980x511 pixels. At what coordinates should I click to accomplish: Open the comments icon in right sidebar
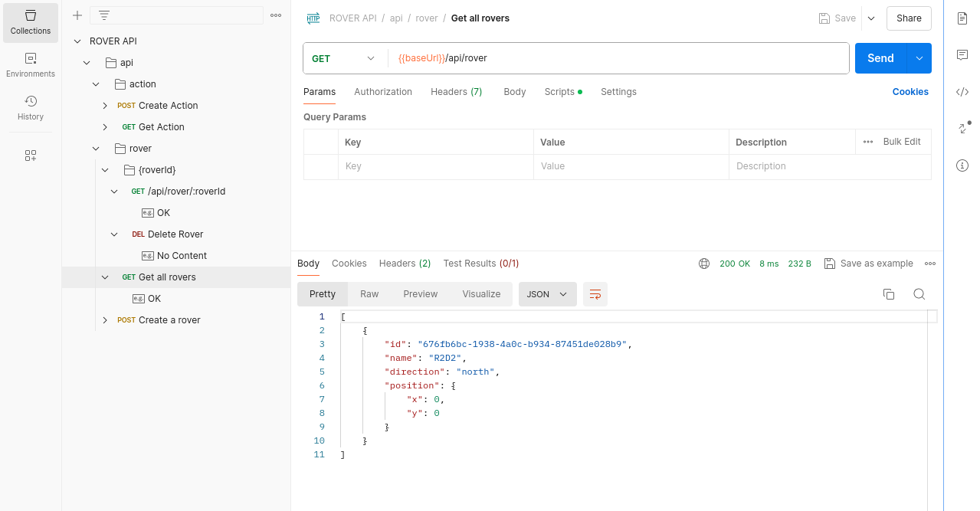[x=962, y=55]
